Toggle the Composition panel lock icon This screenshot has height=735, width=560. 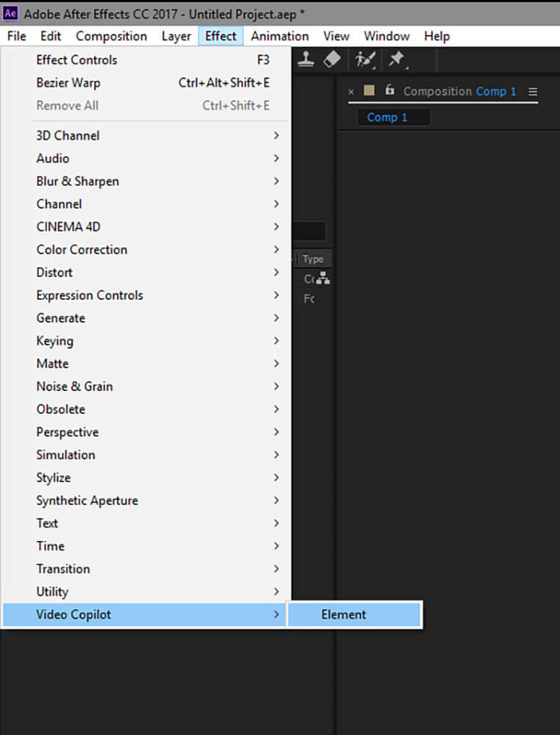point(390,90)
